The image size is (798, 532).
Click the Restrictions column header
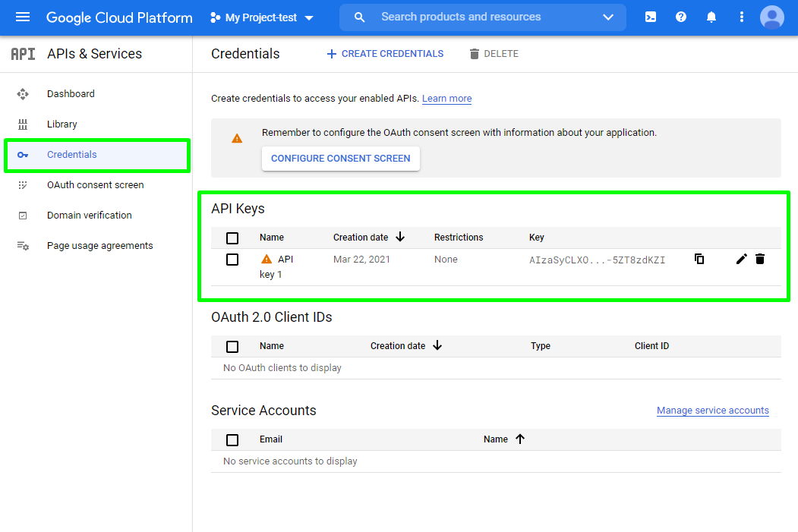(x=459, y=238)
